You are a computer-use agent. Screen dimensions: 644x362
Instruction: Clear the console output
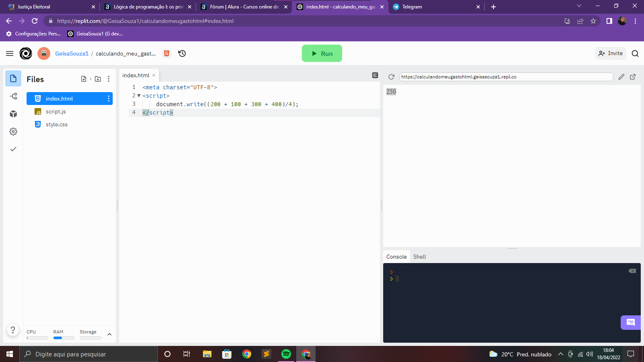point(632,271)
